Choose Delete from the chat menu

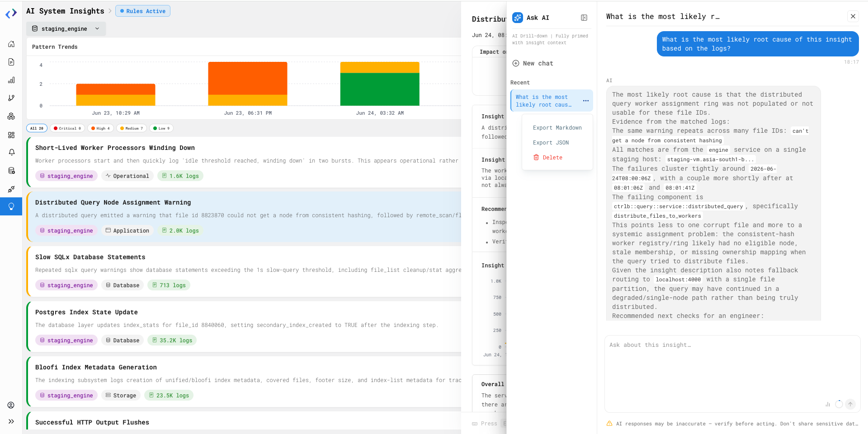557,158
